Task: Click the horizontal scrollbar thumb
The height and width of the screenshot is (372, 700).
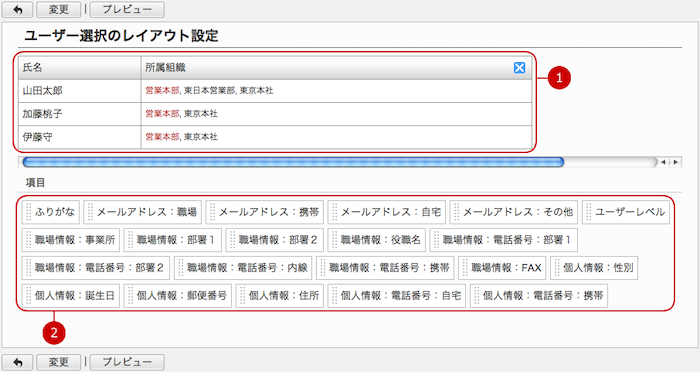Action: (293, 162)
